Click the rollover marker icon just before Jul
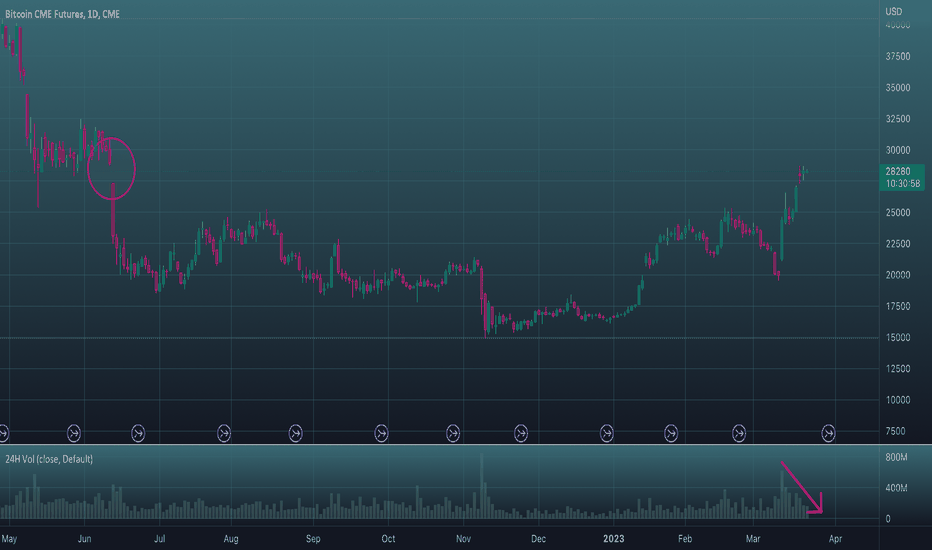 (138, 433)
